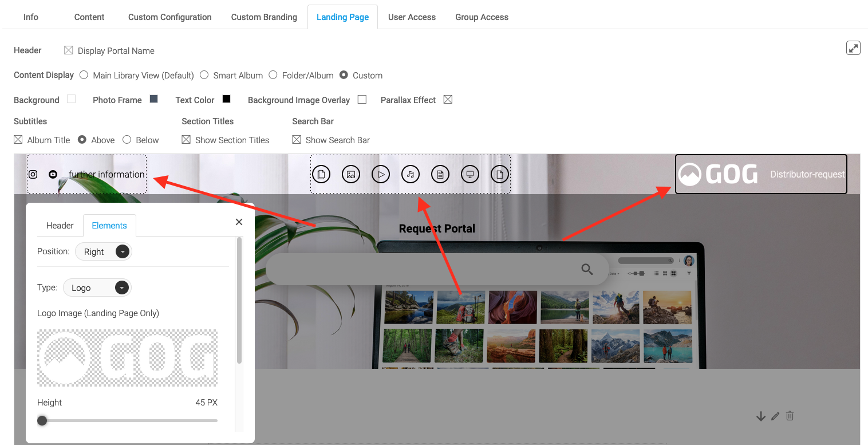The height and width of the screenshot is (445, 868).
Task: Open the Header tab in the popup
Action: [60, 226]
